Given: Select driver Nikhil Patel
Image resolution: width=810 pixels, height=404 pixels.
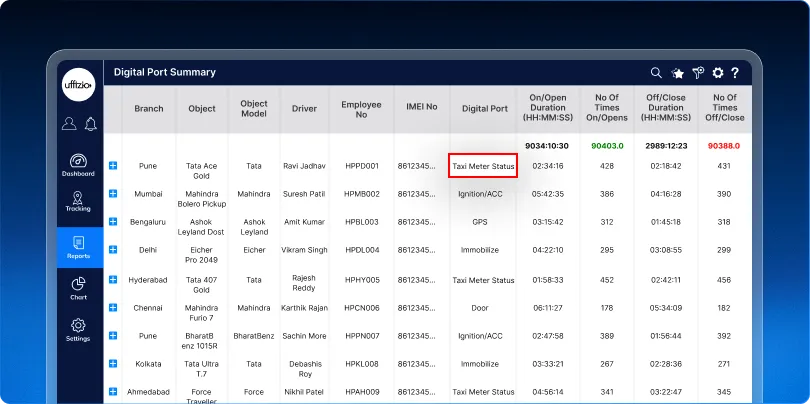Looking at the screenshot, I should tap(305, 392).
